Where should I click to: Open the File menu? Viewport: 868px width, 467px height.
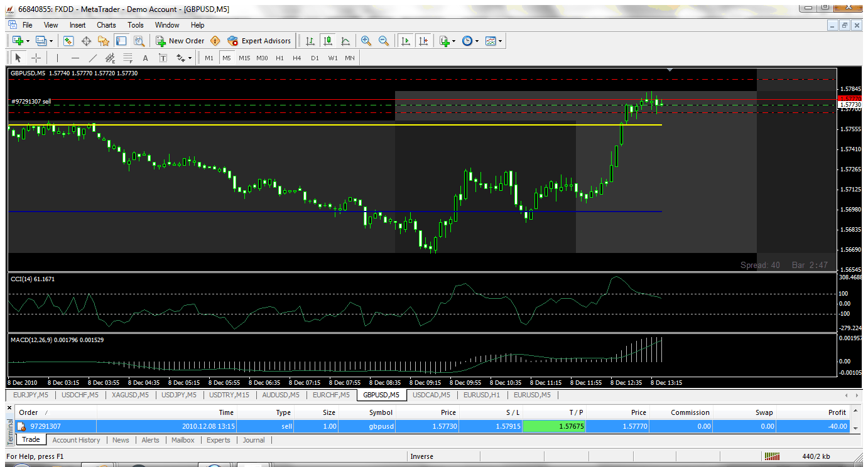click(x=27, y=25)
